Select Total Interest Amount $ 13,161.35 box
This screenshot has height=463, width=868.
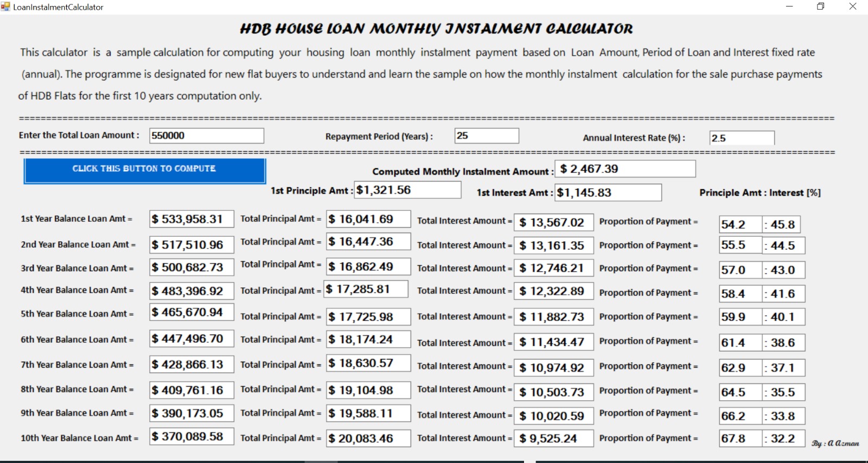point(554,246)
